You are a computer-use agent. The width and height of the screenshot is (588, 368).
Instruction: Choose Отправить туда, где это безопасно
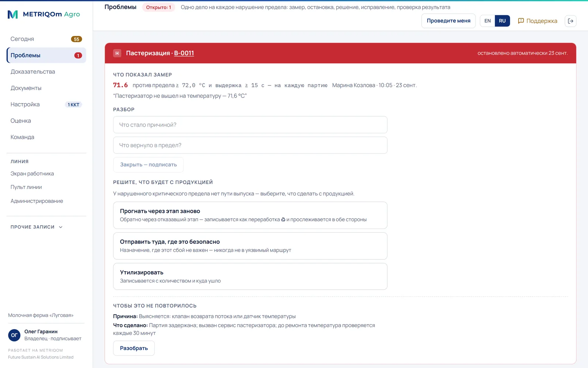[x=250, y=246]
